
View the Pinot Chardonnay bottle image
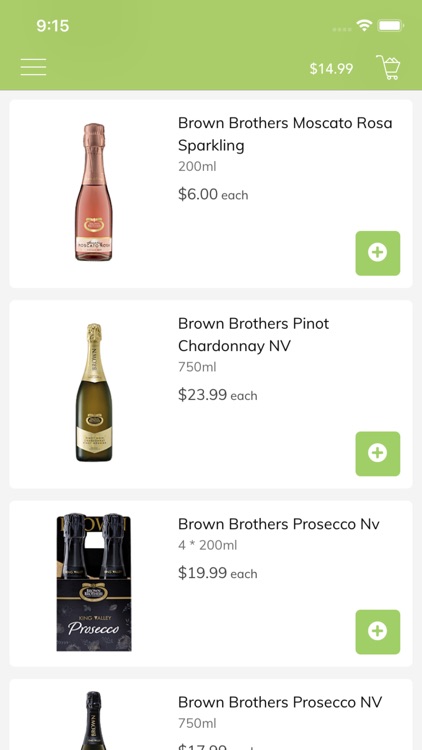coord(94,392)
